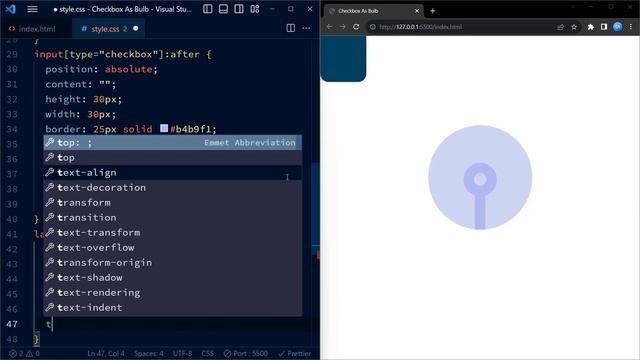Open a new browser tab
The image size is (640, 360).
[433, 11]
